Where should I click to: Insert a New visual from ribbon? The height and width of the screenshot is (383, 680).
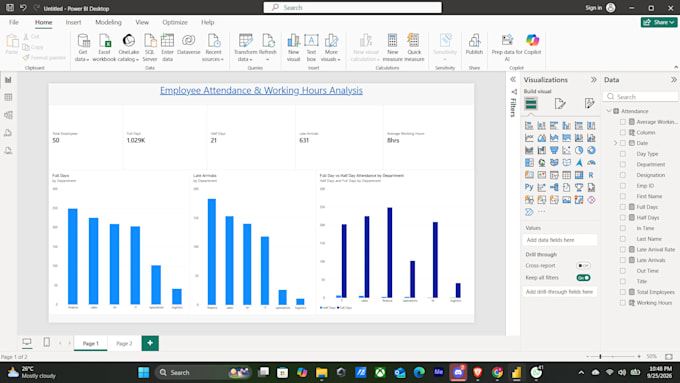pos(294,48)
